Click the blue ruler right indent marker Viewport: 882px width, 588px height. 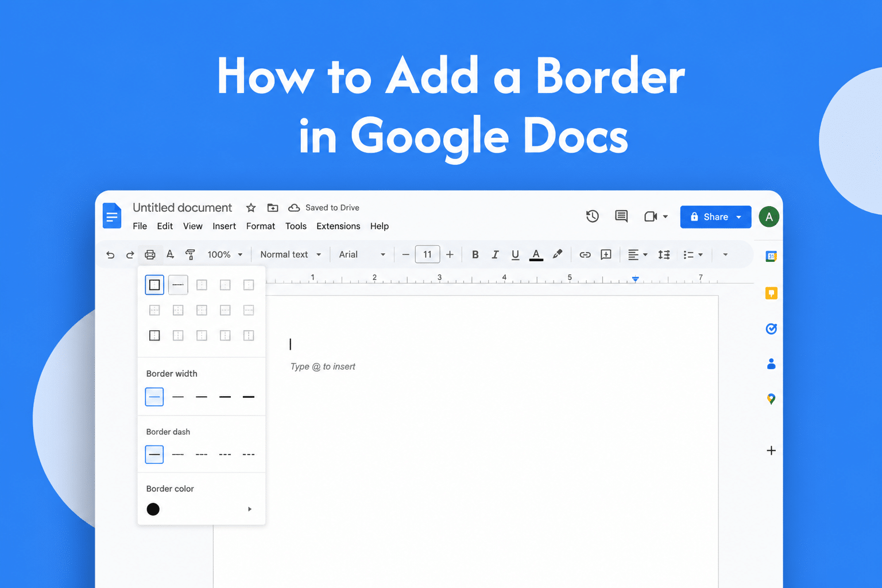(635, 279)
